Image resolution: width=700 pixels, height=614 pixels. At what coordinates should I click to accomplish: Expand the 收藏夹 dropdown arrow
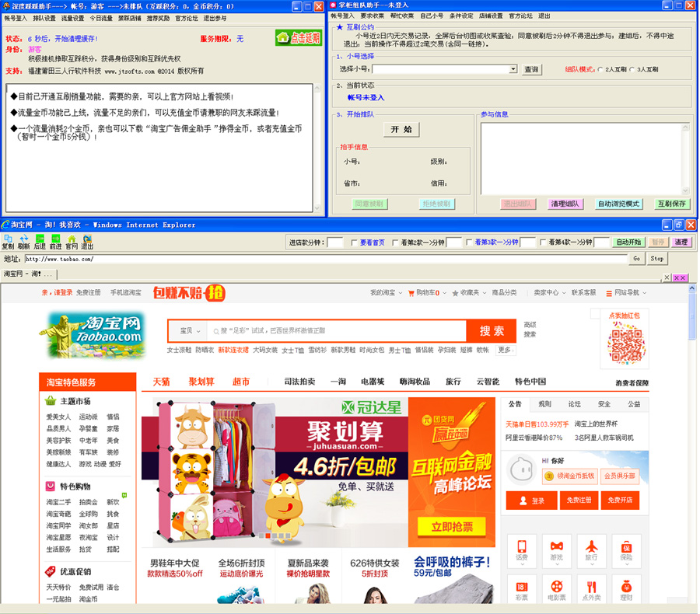pyautogui.click(x=484, y=293)
